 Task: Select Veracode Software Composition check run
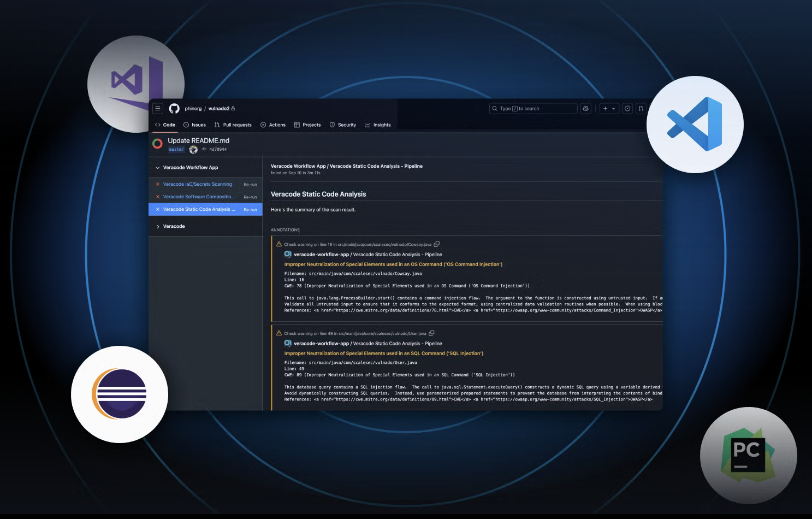[x=199, y=197]
